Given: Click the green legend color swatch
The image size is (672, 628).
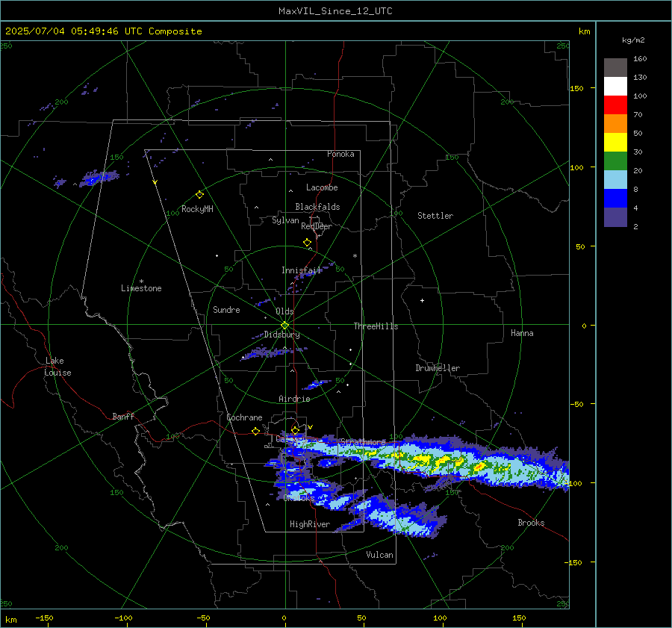Looking at the screenshot, I should point(615,161).
